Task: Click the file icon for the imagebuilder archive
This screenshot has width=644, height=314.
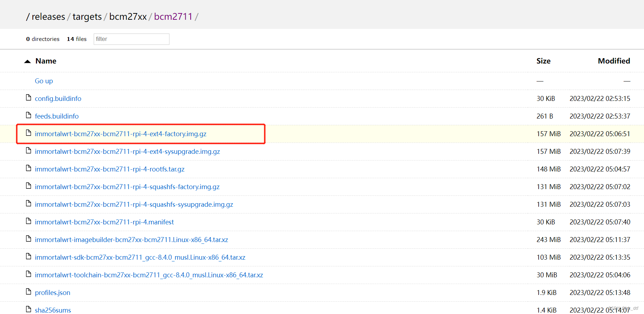Action: coord(29,238)
